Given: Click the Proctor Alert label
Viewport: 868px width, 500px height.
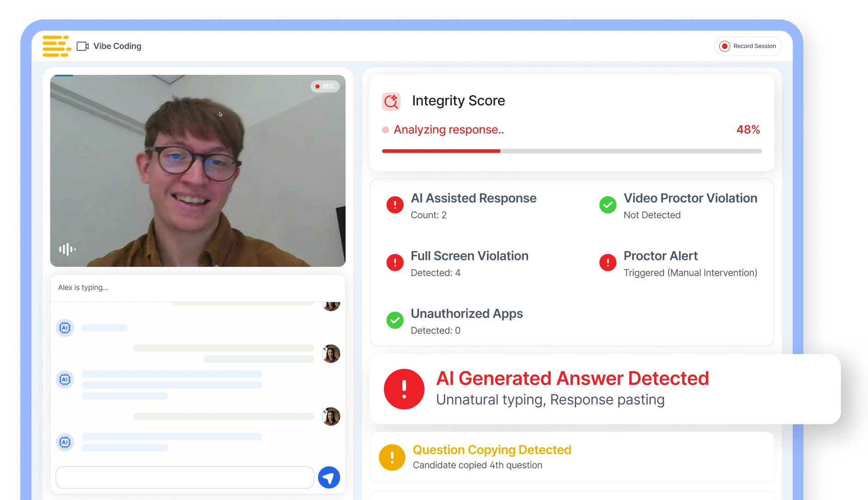Looking at the screenshot, I should pyautogui.click(x=661, y=256).
